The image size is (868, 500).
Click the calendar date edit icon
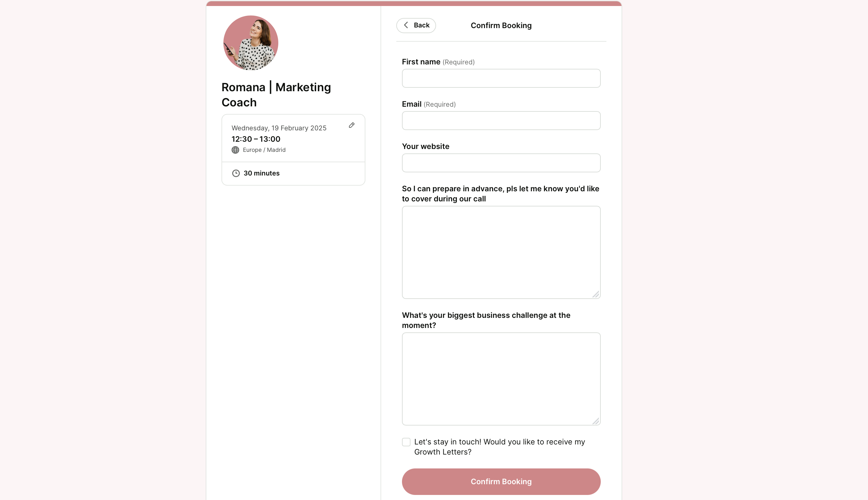point(352,126)
